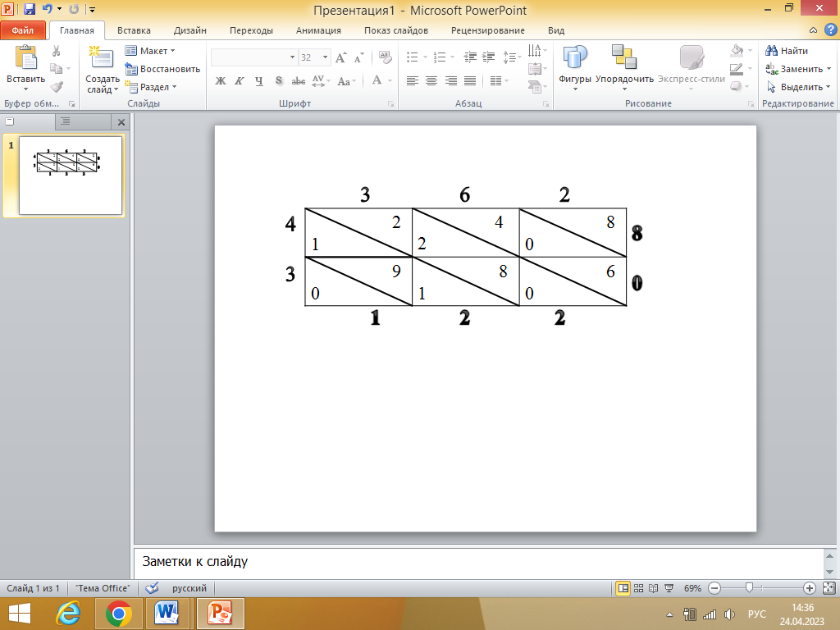Open Google Chrome from the taskbar
This screenshot has height=630, width=840.
[120, 613]
